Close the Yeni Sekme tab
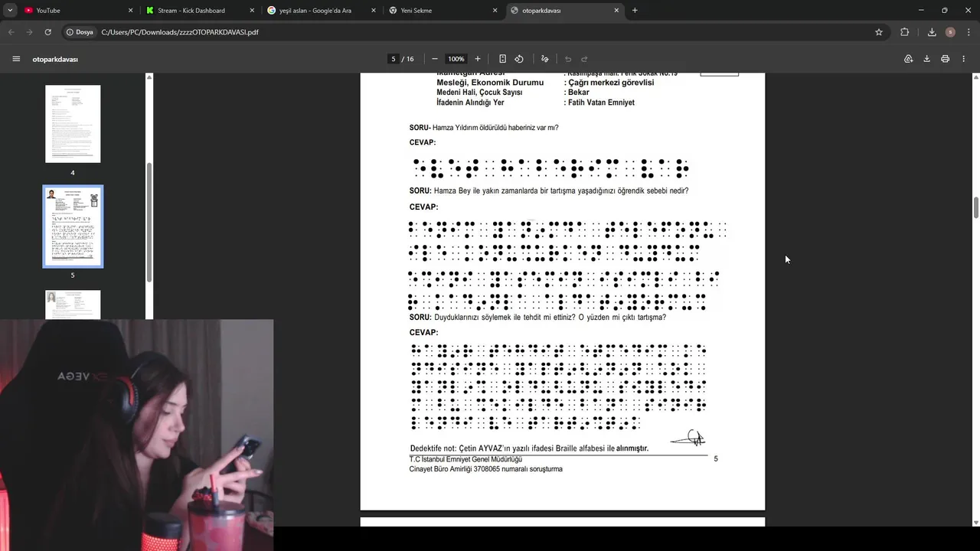 tap(495, 10)
